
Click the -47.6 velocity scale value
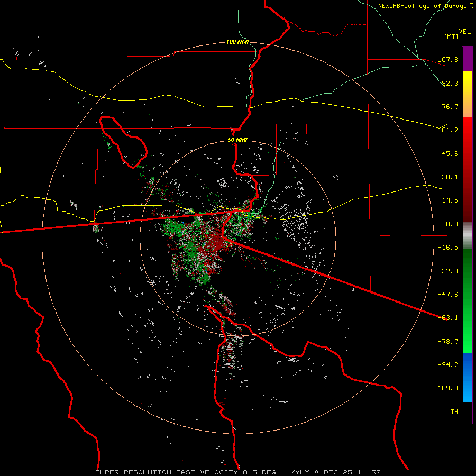pos(448,295)
